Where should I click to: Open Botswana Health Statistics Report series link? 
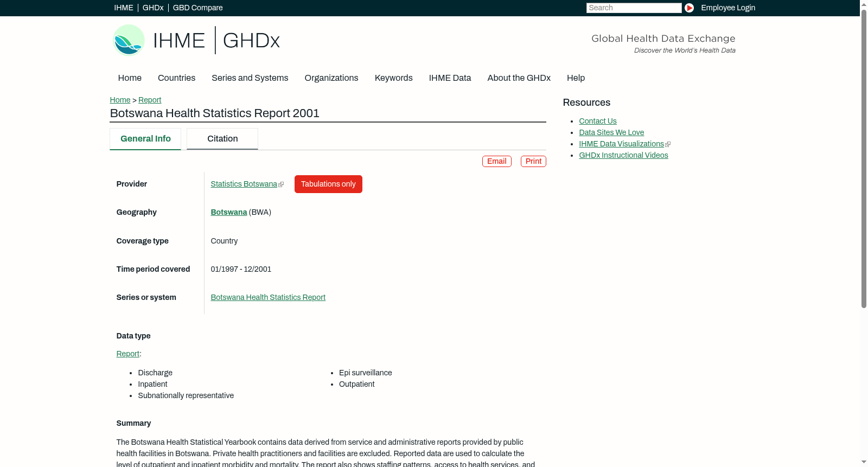pos(268,297)
